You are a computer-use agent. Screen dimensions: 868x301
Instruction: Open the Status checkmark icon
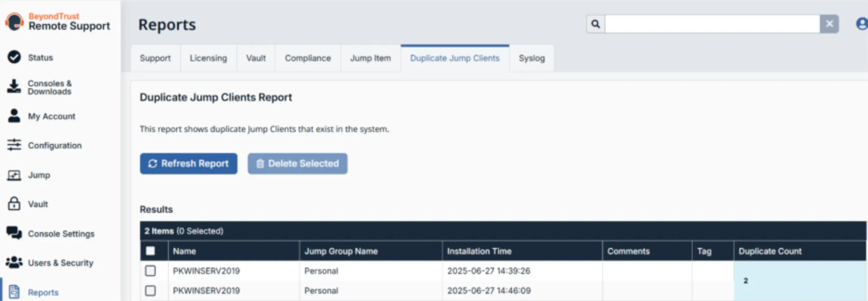(14, 57)
